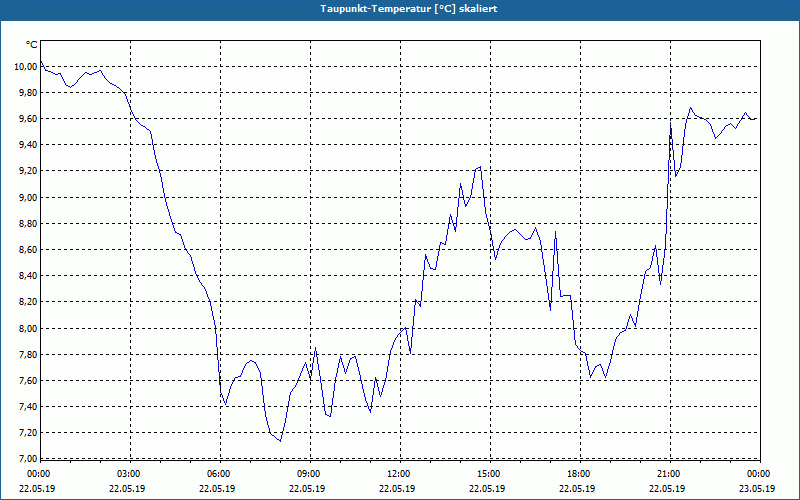800x500 pixels.
Task: Select the 9,00 y-axis label
Action: 25,197
